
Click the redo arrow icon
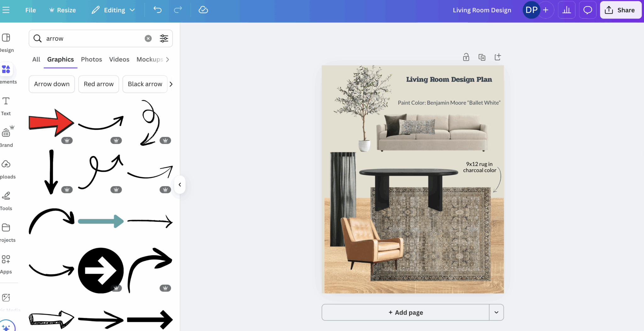[x=178, y=10]
